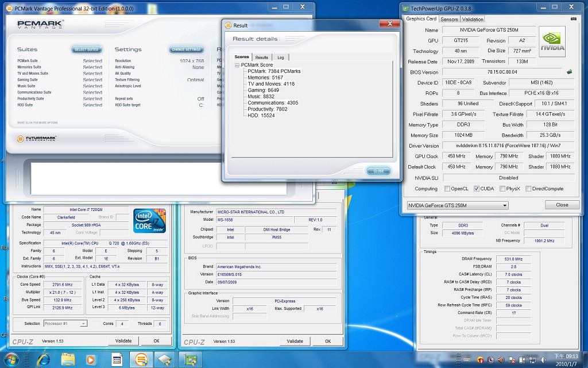The image size is (588, 368).
Task: Click the NVIDIA logo in GPU-Z
Action: coord(552,41)
